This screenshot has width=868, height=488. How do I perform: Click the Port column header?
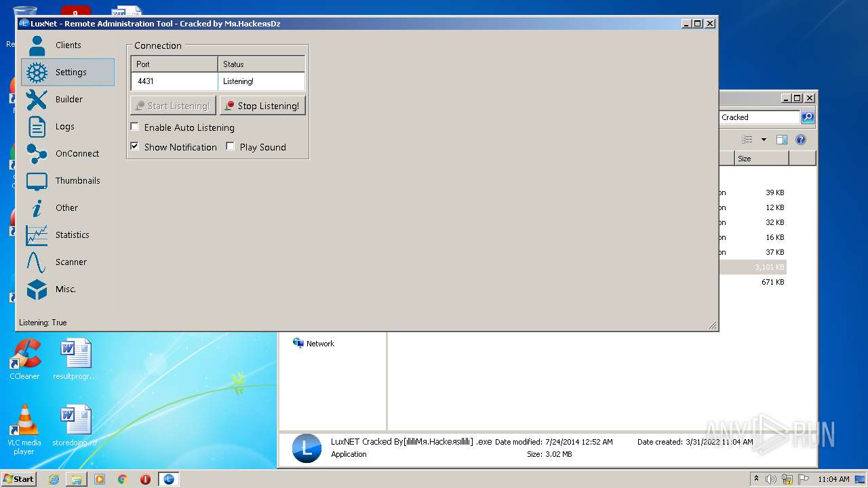pos(174,64)
